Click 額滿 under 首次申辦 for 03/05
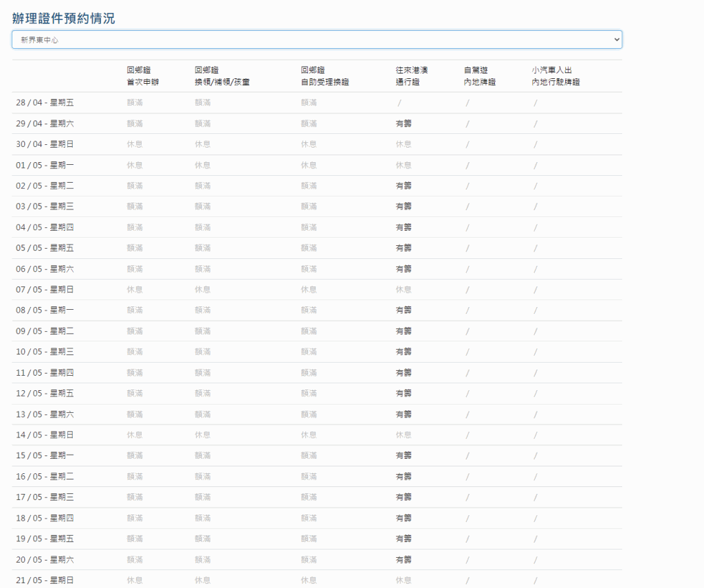Viewport: 704px width, 588px height. click(x=135, y=207)
